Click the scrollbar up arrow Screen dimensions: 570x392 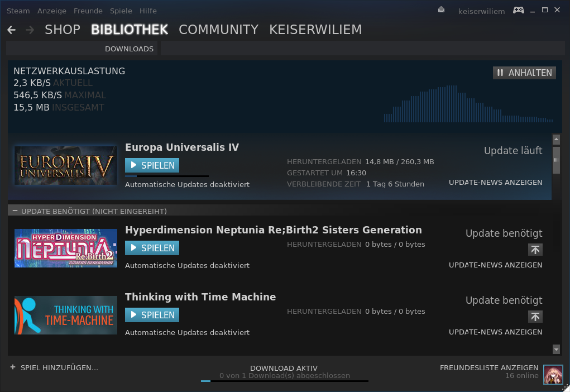coord(556,139)
